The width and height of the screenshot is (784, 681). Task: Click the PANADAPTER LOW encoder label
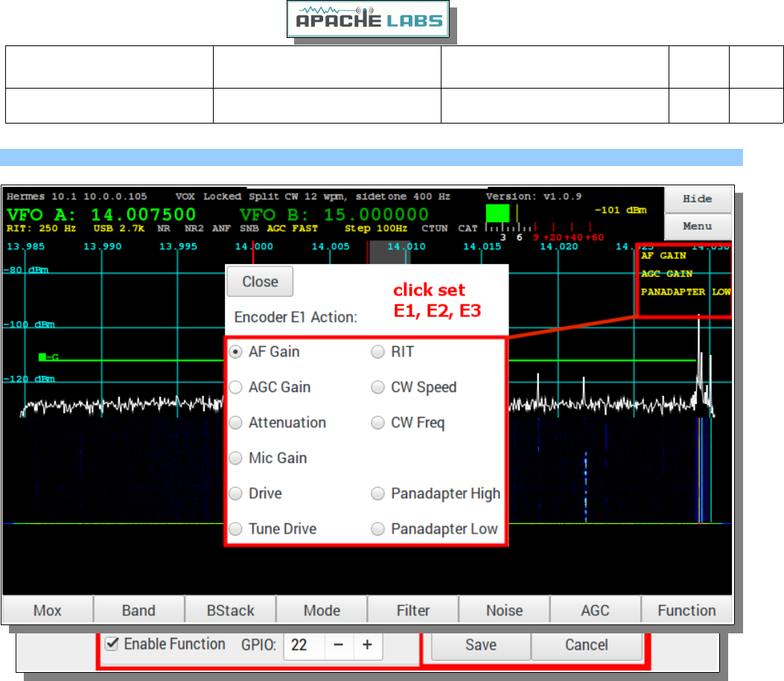(686, 292)
